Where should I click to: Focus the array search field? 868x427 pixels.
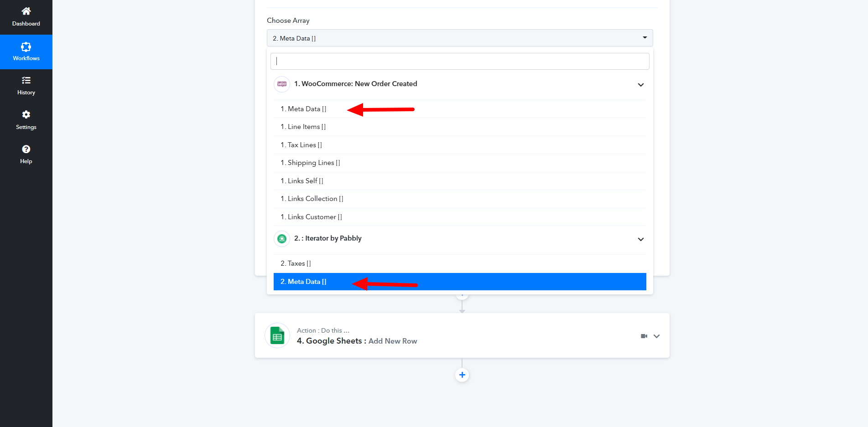click(460, 61)
